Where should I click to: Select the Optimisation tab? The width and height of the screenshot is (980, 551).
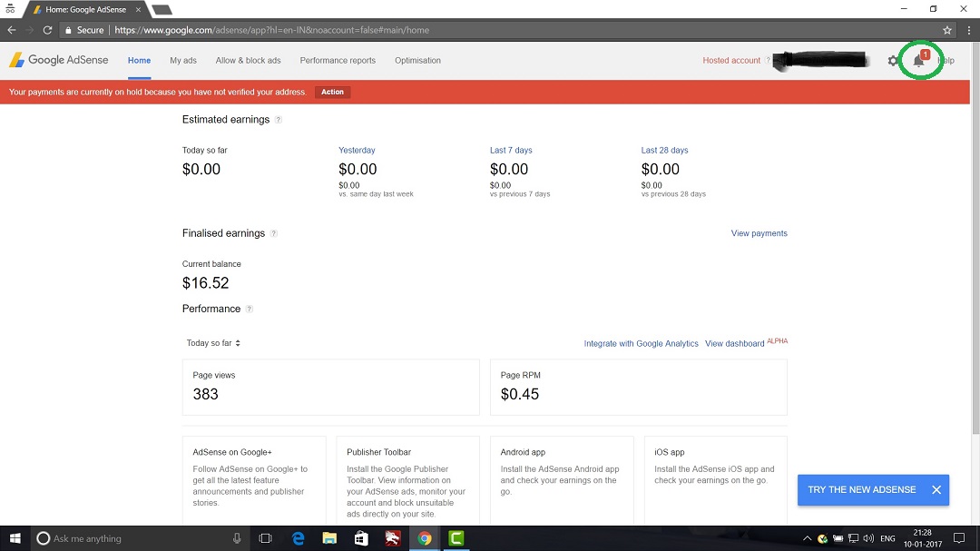click(x=417, y=61)
